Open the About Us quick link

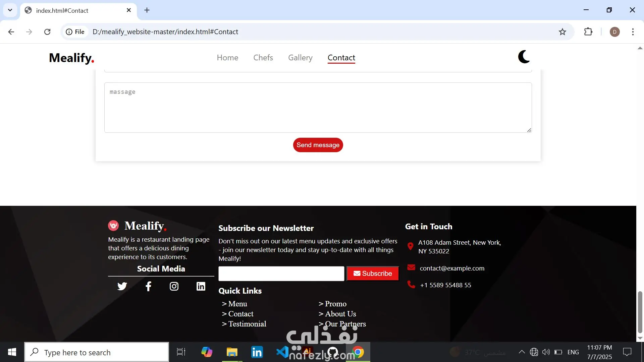[340, 314]
